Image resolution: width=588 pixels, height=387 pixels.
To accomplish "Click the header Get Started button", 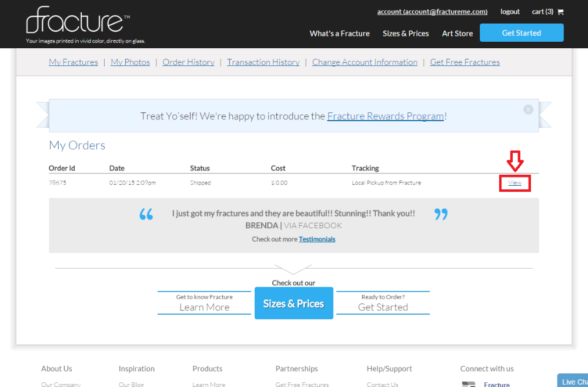I will pyautogui.click(x=521, y=32).
